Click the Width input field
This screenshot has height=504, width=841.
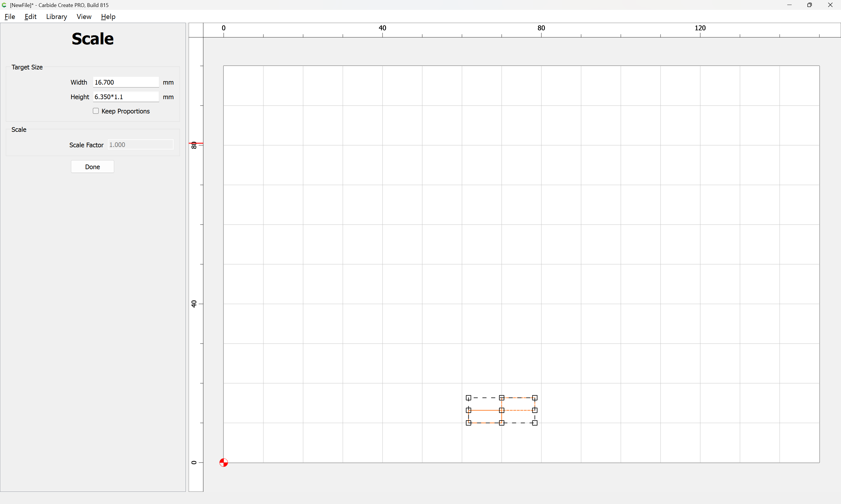point(126,82)
